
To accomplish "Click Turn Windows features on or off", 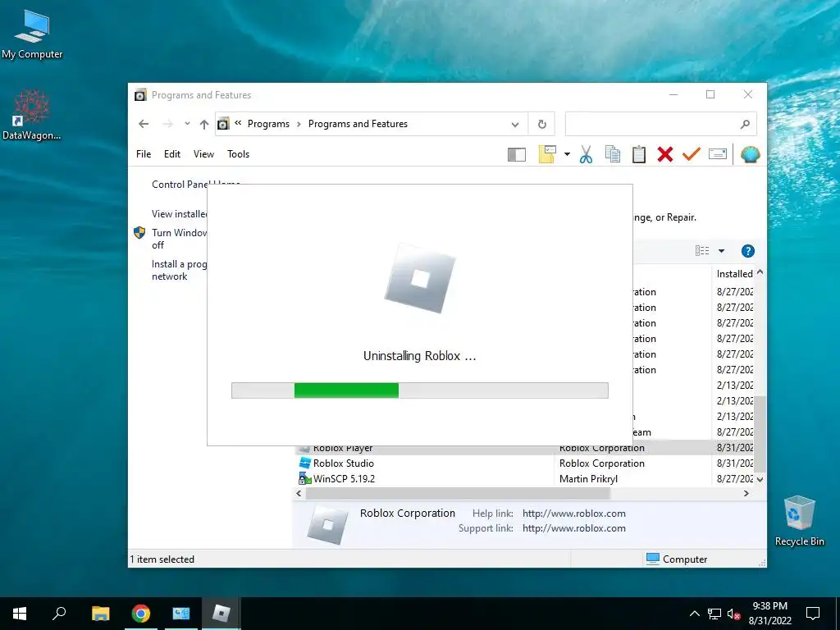I will (x=179, y=239).
